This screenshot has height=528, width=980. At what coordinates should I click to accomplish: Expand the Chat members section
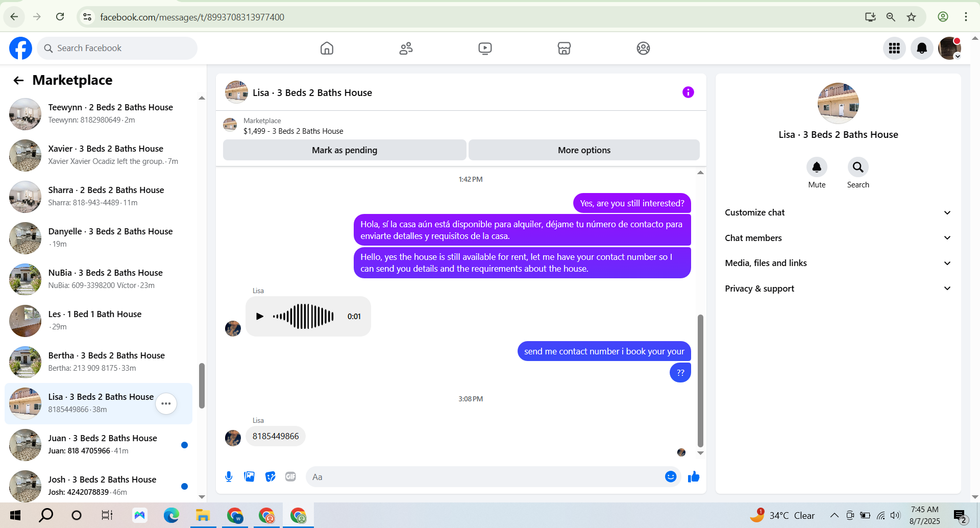838,238
